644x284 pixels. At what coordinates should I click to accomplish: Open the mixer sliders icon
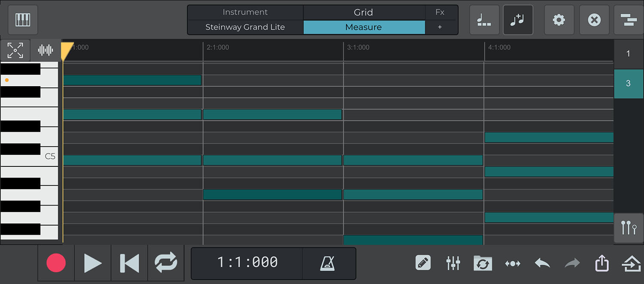pyautogui.click(x=453, y=263)
